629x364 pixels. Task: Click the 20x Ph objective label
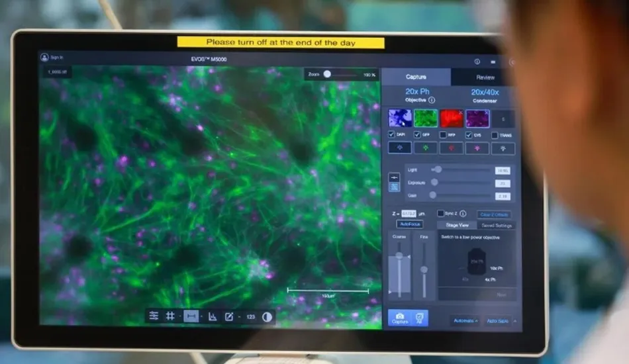tap(417, 91)
